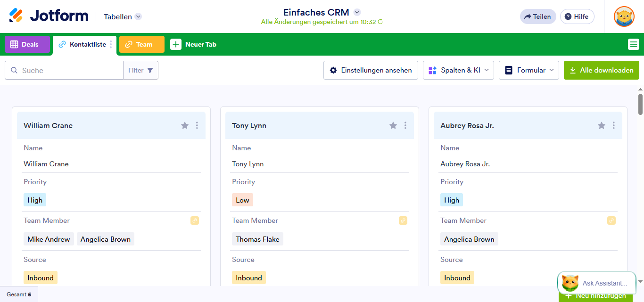
Task: Expand the Formular dropdown
Action: pyautogui.click(x=528, y=70)
